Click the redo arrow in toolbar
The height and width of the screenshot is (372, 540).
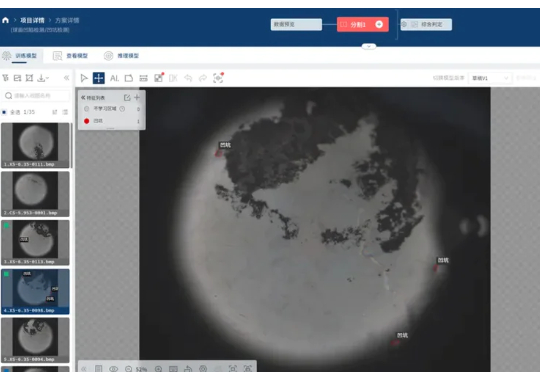pos(203,78)
